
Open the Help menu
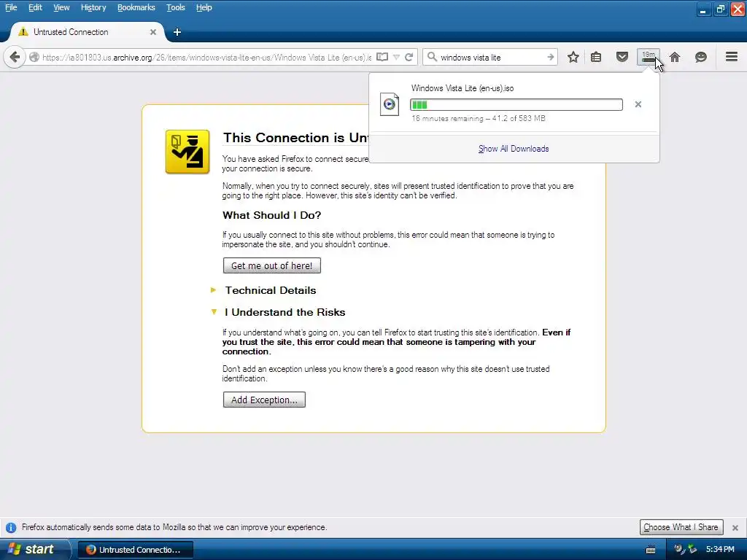point(204,7)
